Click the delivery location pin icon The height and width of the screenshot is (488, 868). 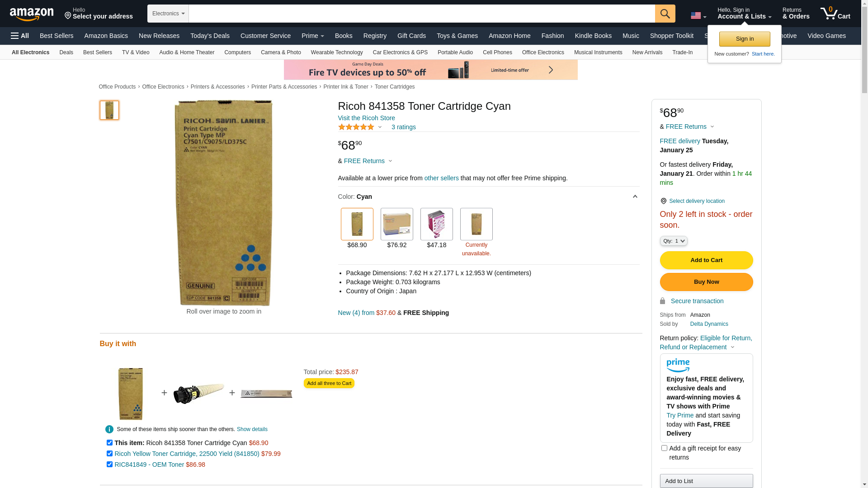(663, 201)
